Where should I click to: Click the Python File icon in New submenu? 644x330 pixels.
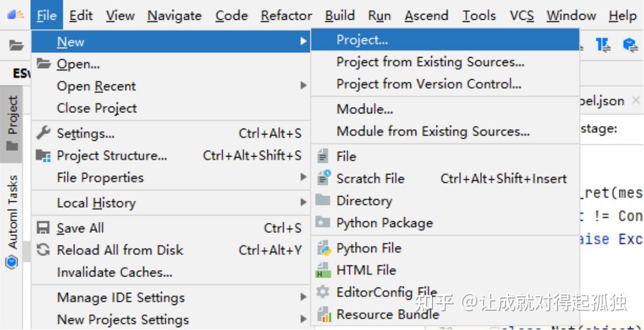[x=323, y=249]
